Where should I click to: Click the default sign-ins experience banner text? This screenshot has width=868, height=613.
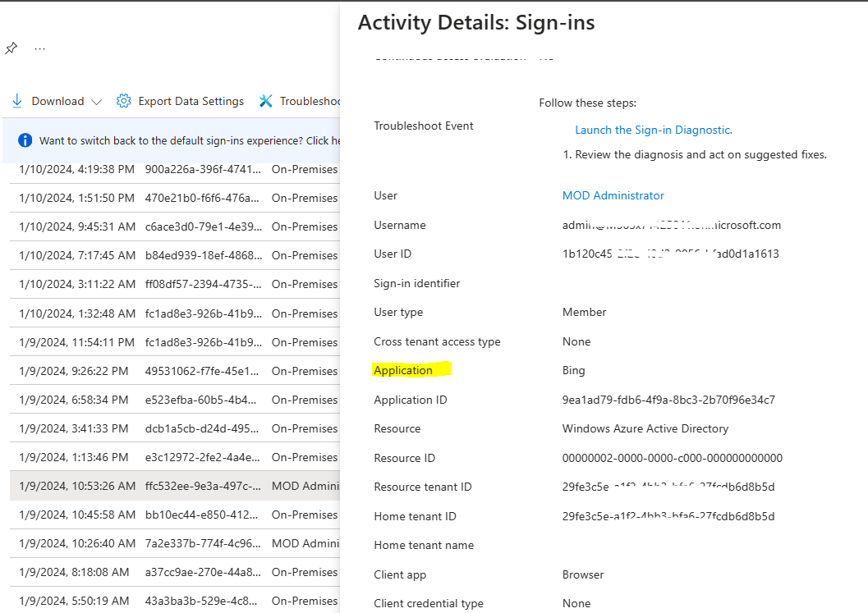click(x=190, y=140)
